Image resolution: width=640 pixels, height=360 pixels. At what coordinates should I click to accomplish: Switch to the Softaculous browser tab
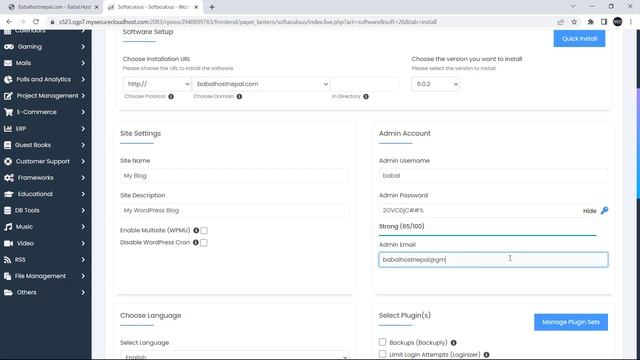[x=153, y=7]
